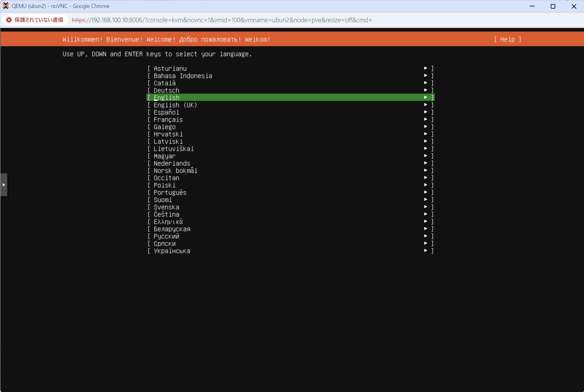Click the arrow next to Deutsch
This screenshot has height=392, width=584.
pos(426,90)
